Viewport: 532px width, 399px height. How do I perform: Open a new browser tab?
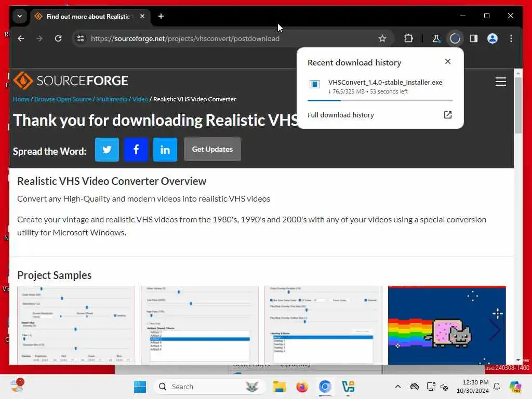click(x=161, y=16)
